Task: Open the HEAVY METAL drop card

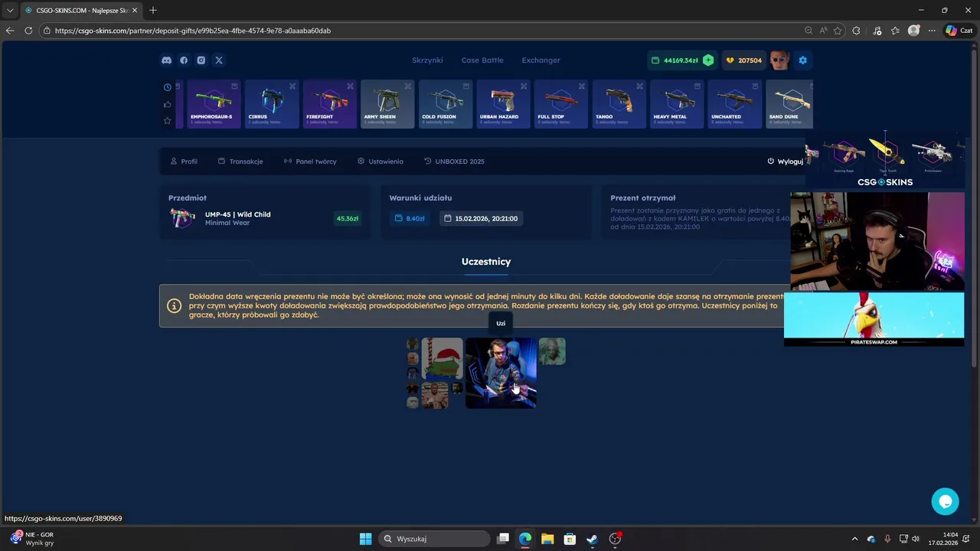Action: point(677,104)
